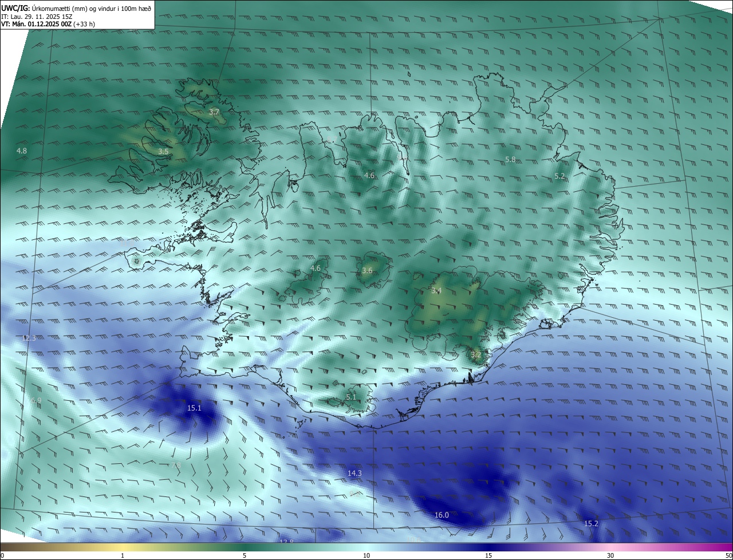This screenshot has height=560, width=733.
Task: Click the valid time "VT: Mán. 01.12.2025 00Z (+33 h)"
Action: pos(48,24)
